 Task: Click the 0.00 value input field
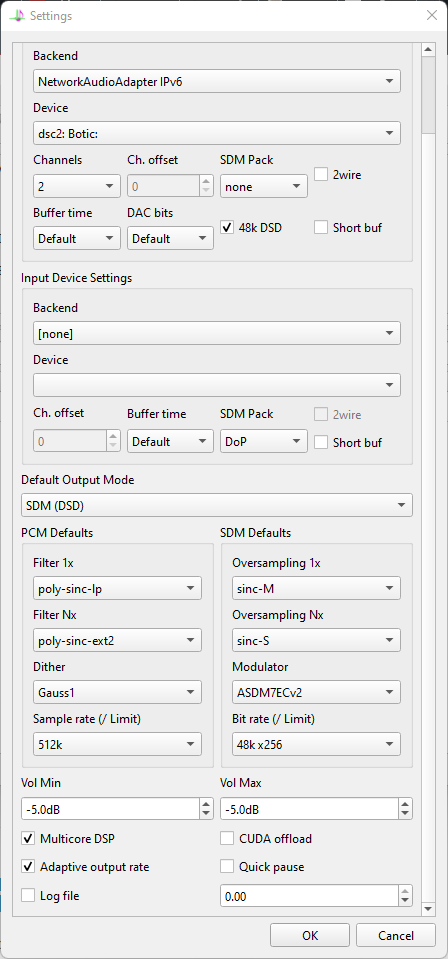[309, 897]
